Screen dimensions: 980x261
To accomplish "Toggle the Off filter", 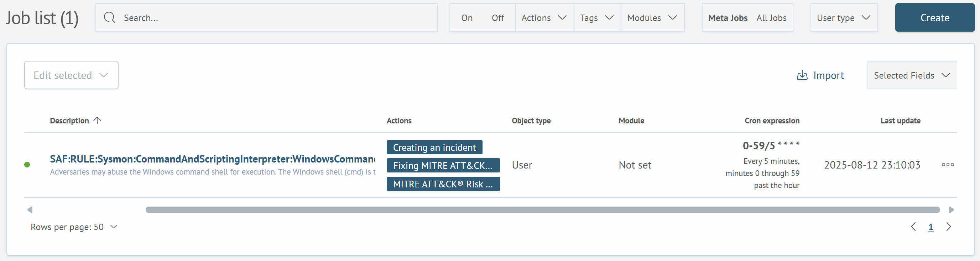I will pos(497,18).
